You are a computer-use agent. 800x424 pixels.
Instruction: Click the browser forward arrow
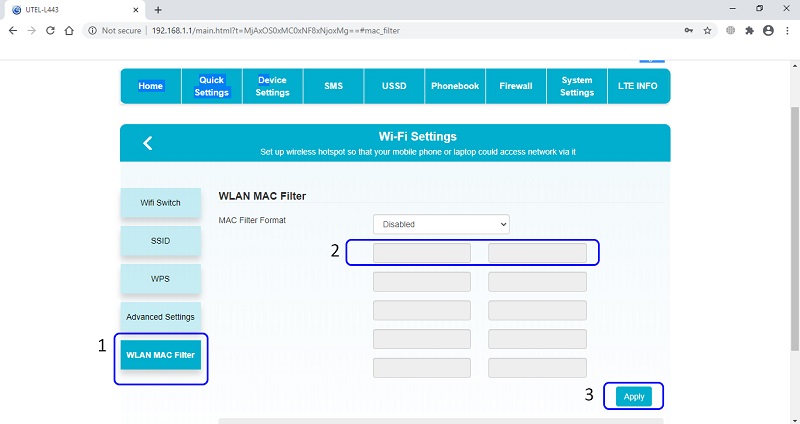(x=32, y=31)
